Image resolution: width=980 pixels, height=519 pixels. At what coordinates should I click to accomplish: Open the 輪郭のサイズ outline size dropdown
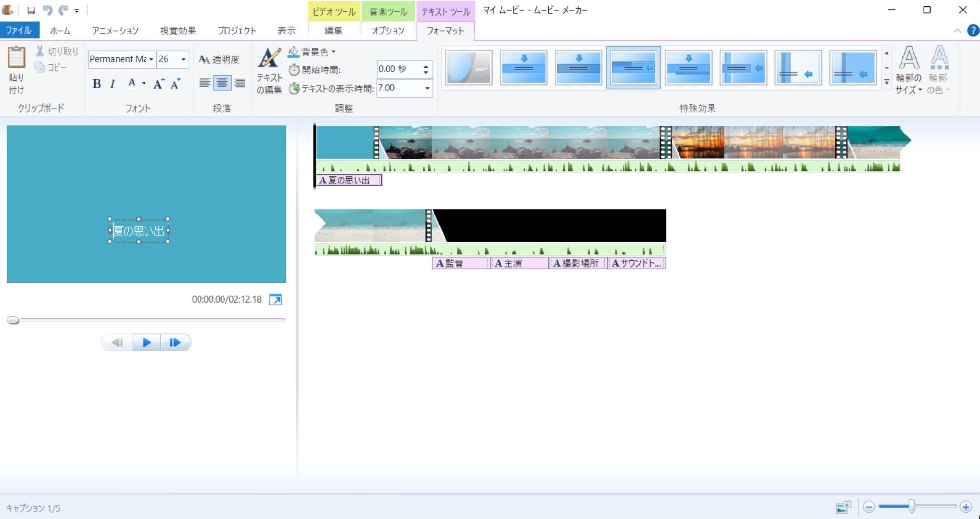click(909, 70)
